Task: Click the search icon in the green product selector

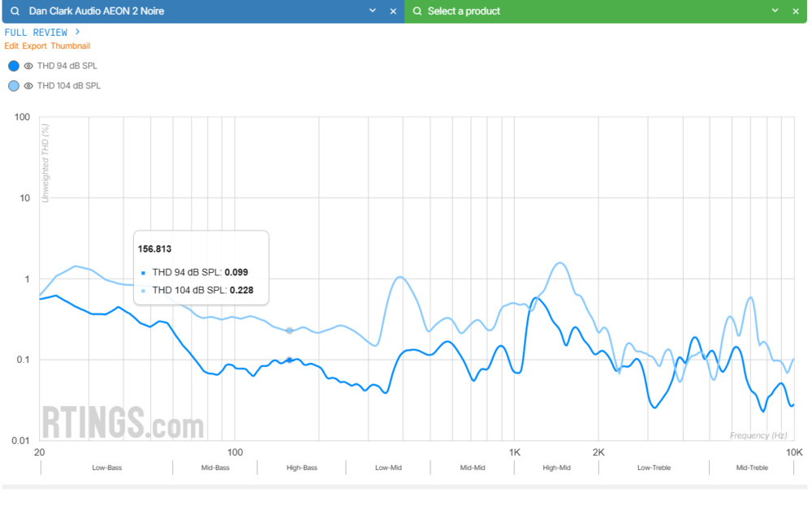Action: (x=417, y=11)
